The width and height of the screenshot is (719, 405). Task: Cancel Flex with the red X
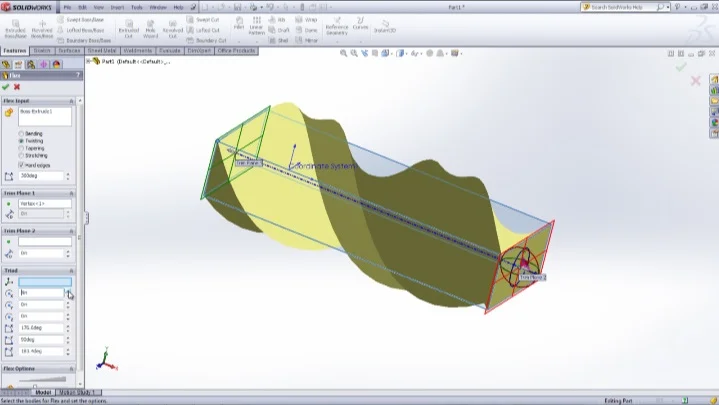pyautogui.click(x=17, y=87)
